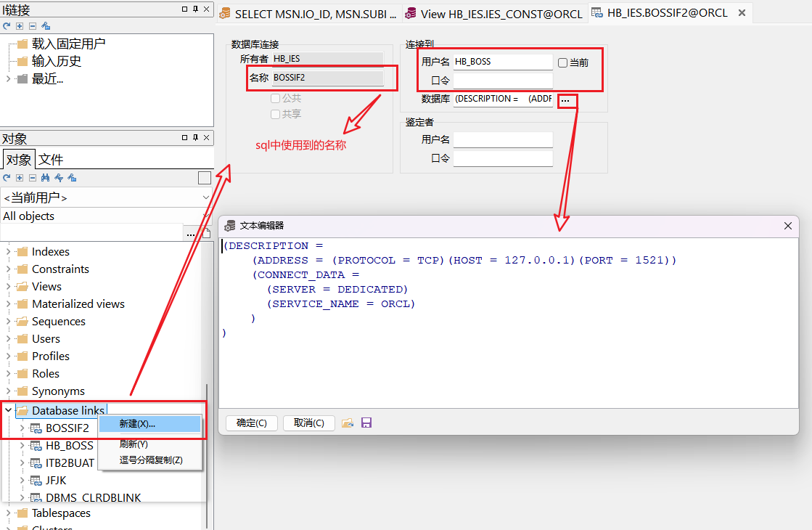
Task: Toggle the 公共 checkbox
Action: coord(276,98)
